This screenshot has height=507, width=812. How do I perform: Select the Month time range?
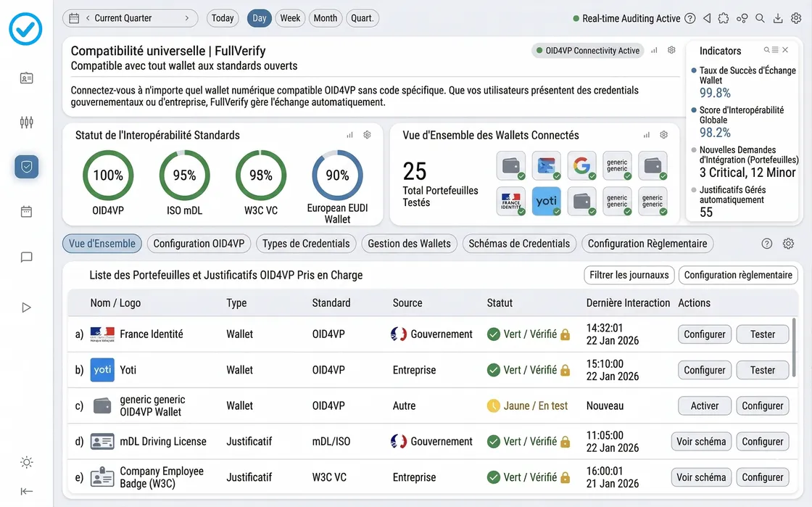(x=326, y=18)
